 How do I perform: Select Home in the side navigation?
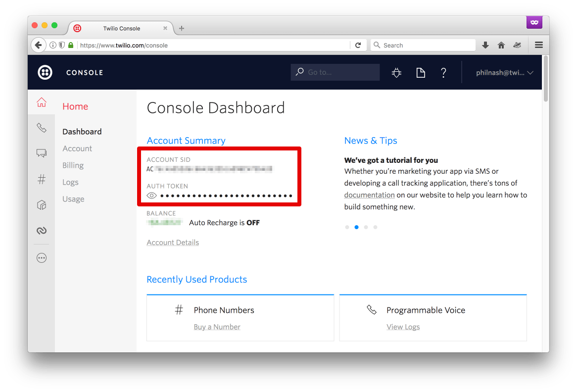pos(75,106)
